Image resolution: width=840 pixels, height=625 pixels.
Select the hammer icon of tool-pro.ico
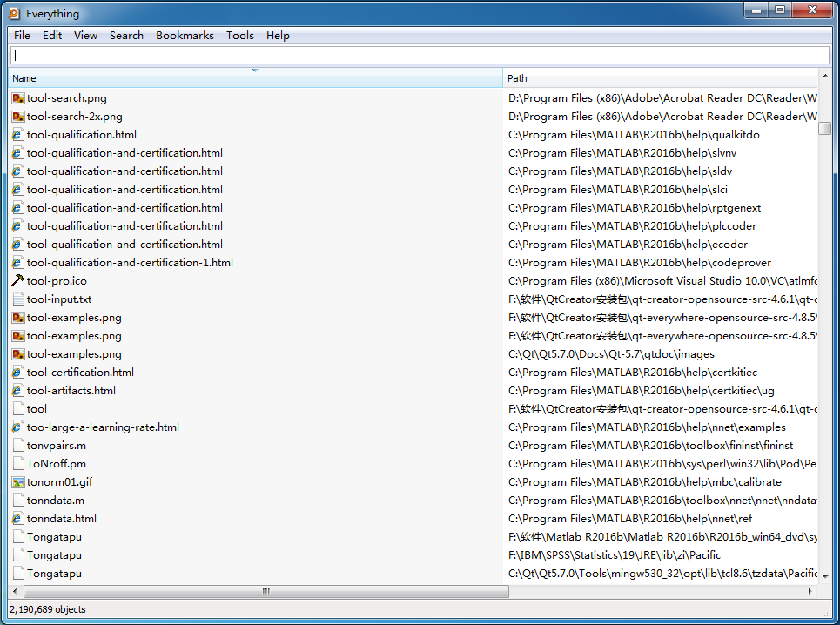(x=18, y=280)
